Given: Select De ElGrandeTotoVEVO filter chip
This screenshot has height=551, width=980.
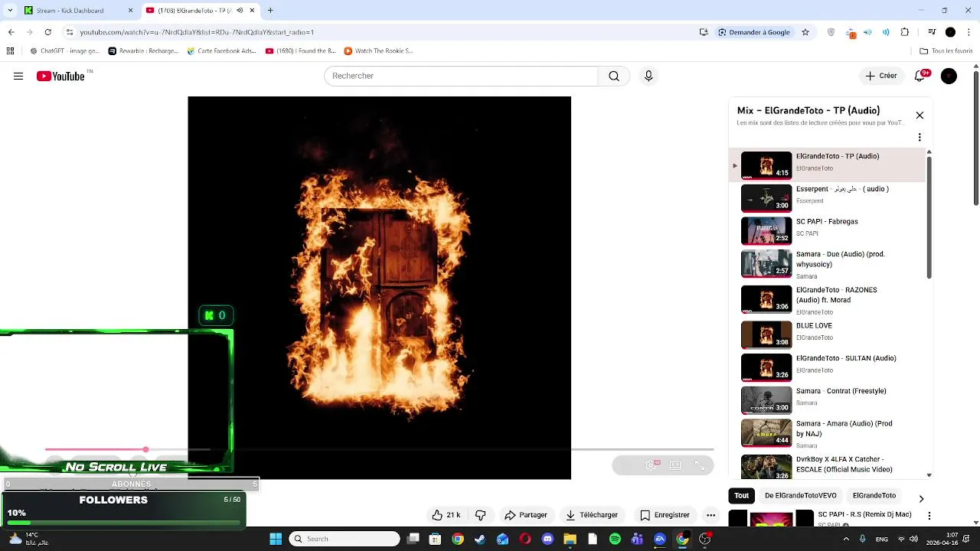Looking at the screenshot, I should (x=800, y=495).
